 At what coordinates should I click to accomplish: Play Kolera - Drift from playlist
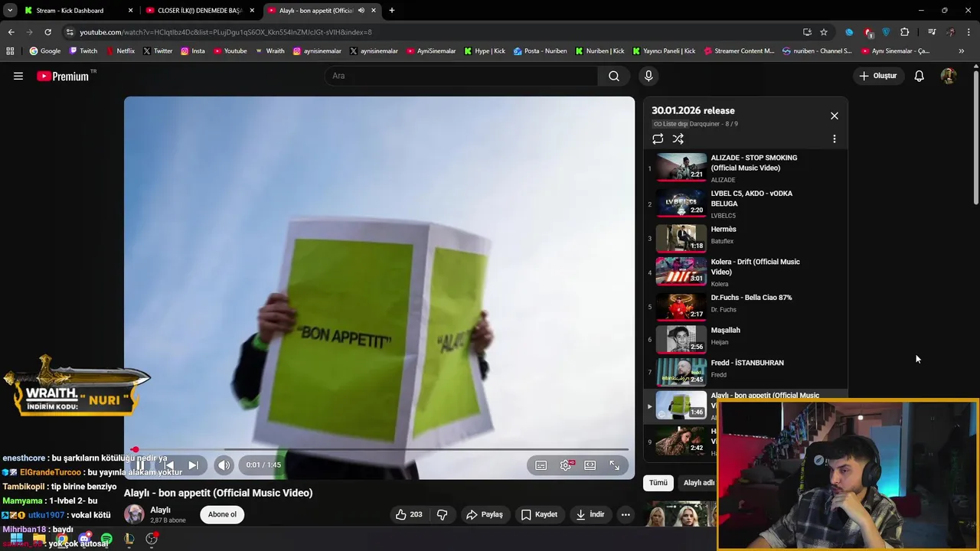(x=746, y=272)
